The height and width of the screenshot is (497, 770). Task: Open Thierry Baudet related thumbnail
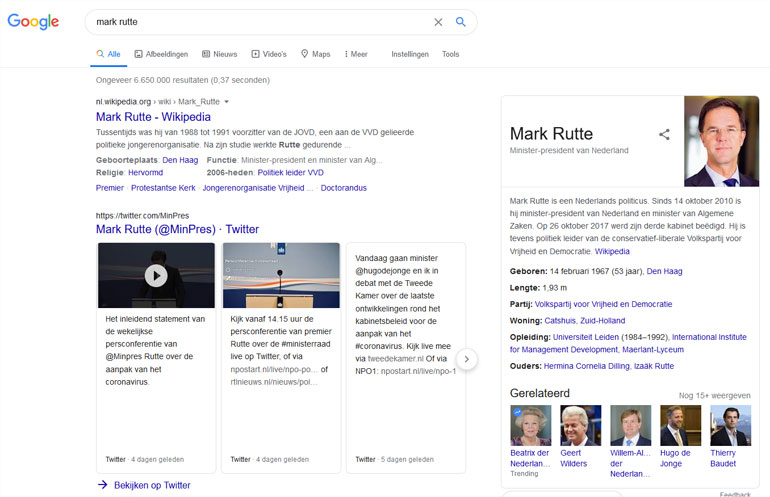coord(731,425)
